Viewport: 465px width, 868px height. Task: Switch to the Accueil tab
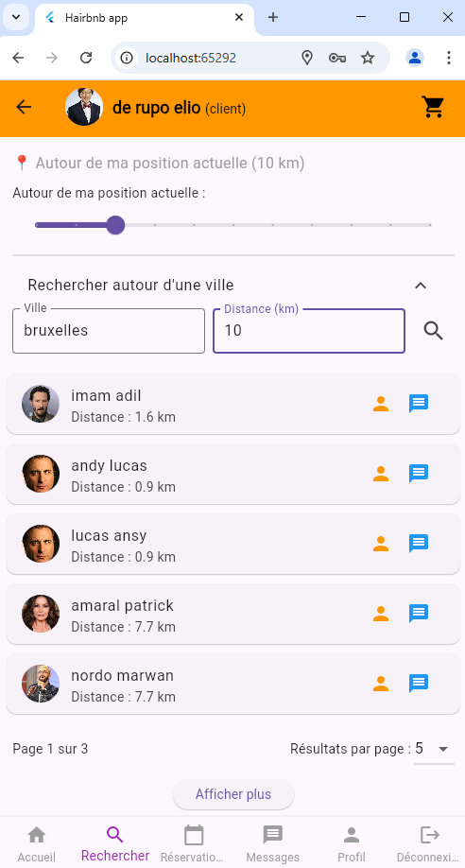coord(37,843)
